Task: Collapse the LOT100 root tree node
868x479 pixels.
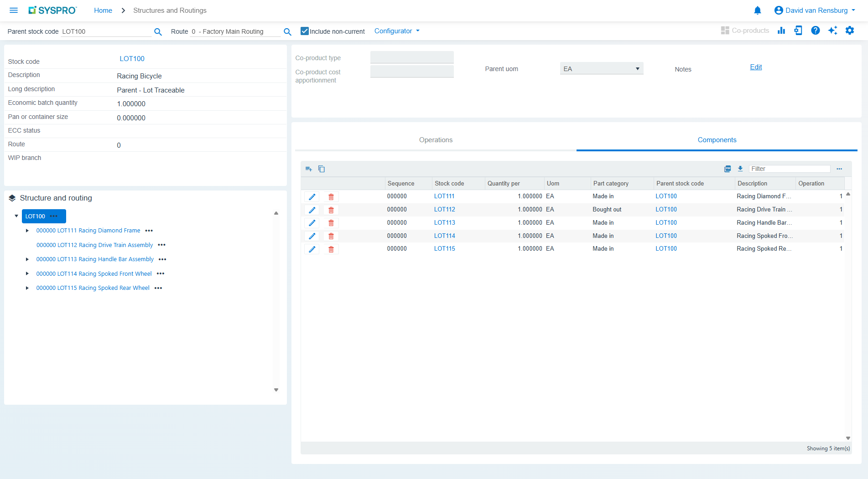Action: 16,216
